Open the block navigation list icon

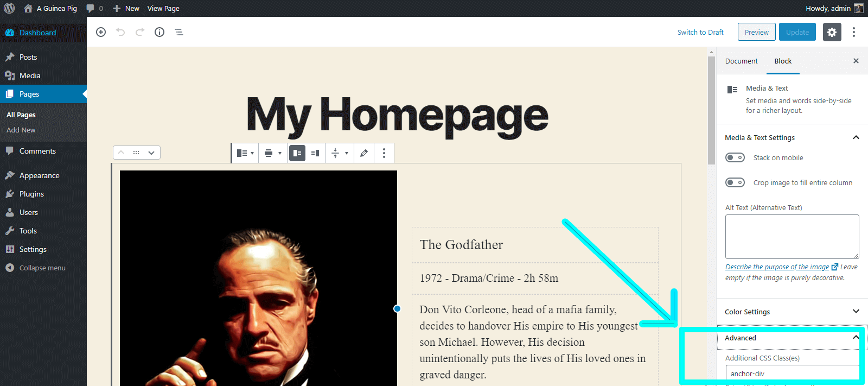click(x=179, y=32)
